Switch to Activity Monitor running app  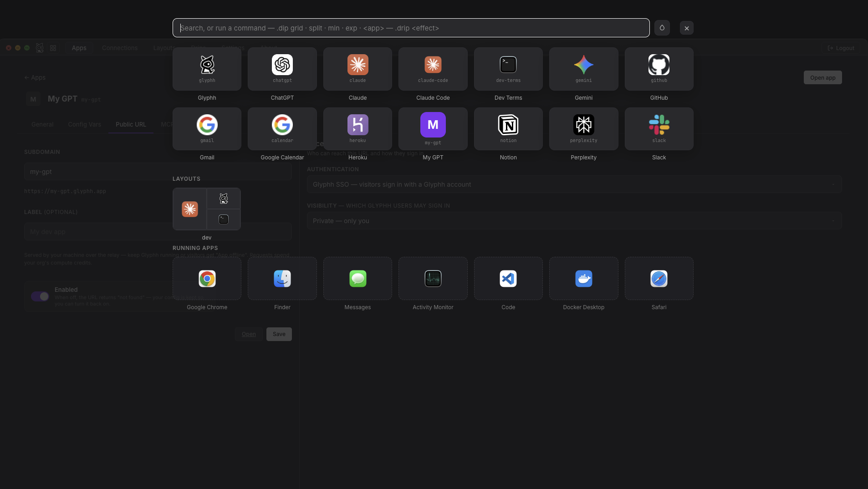point(433,278)
